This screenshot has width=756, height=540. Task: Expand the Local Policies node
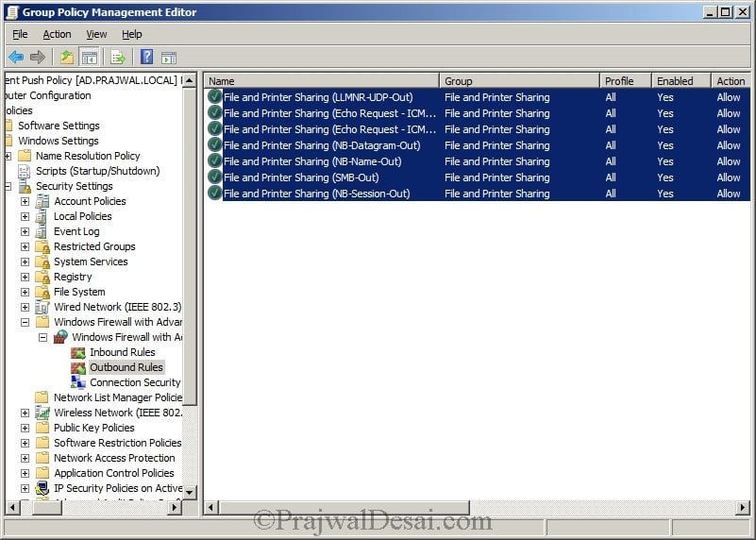click(25, 216)
